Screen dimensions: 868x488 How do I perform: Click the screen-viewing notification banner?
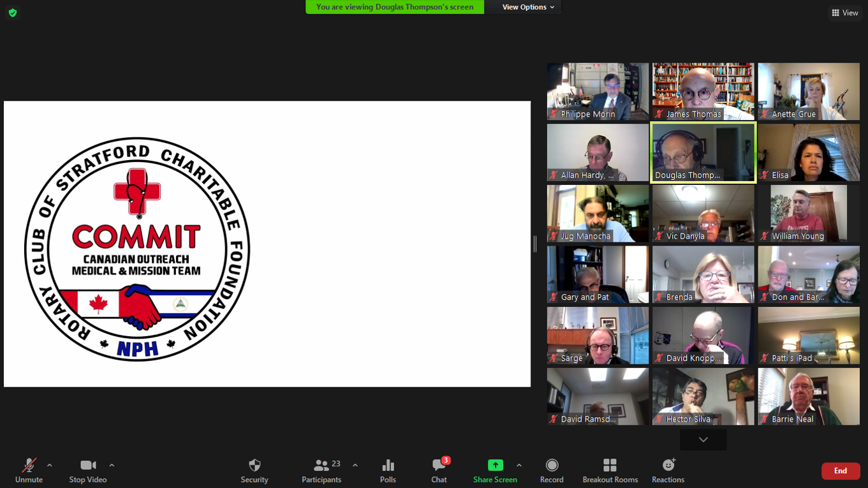pos(395,7)
